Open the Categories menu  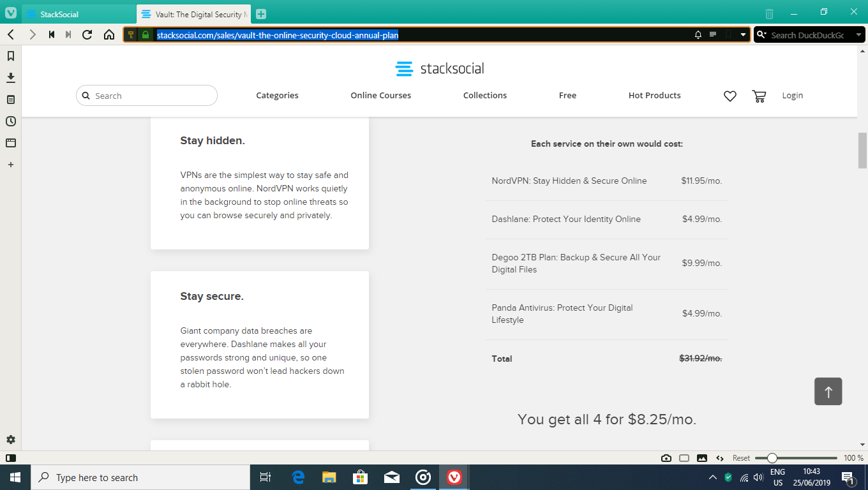(277, 96)
